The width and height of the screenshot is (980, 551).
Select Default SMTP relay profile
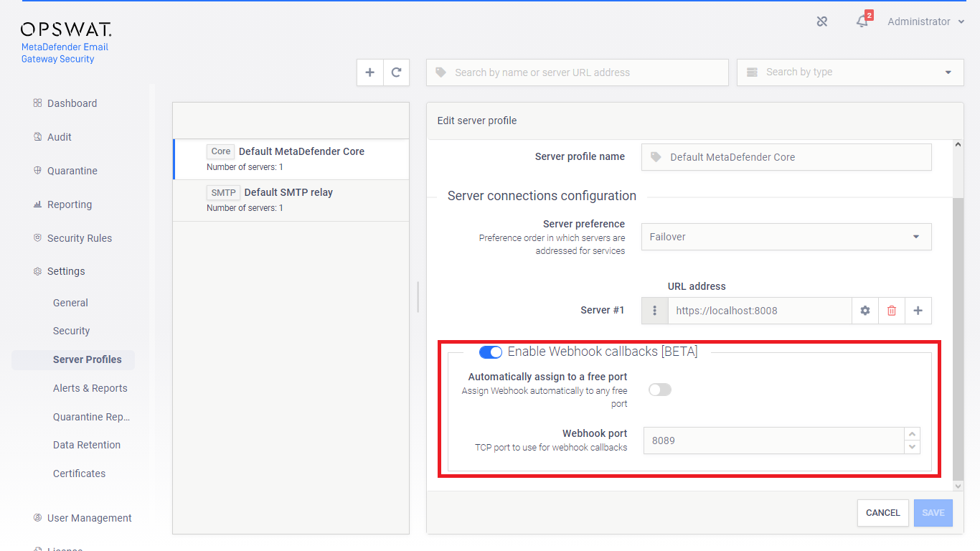click(x=291, y=199)
